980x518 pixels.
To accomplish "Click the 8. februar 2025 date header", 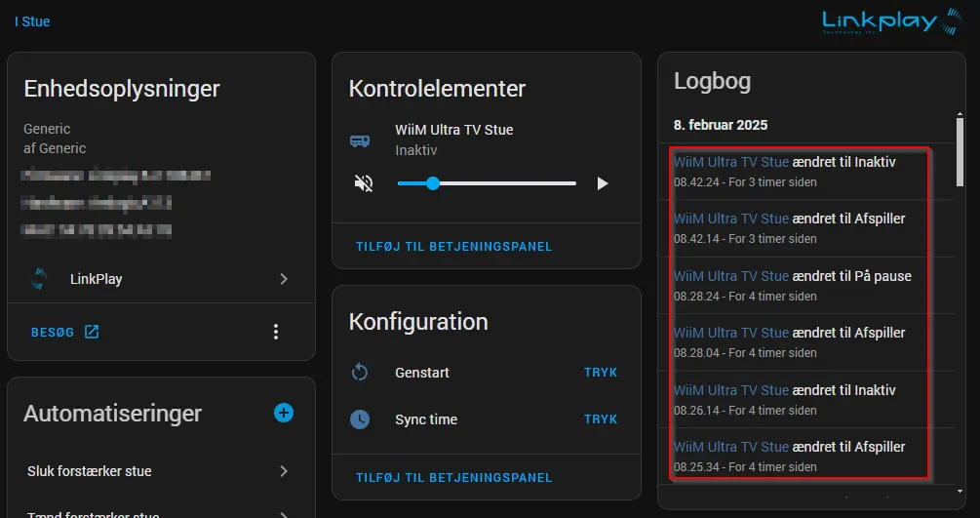I will tap(721, 125).
